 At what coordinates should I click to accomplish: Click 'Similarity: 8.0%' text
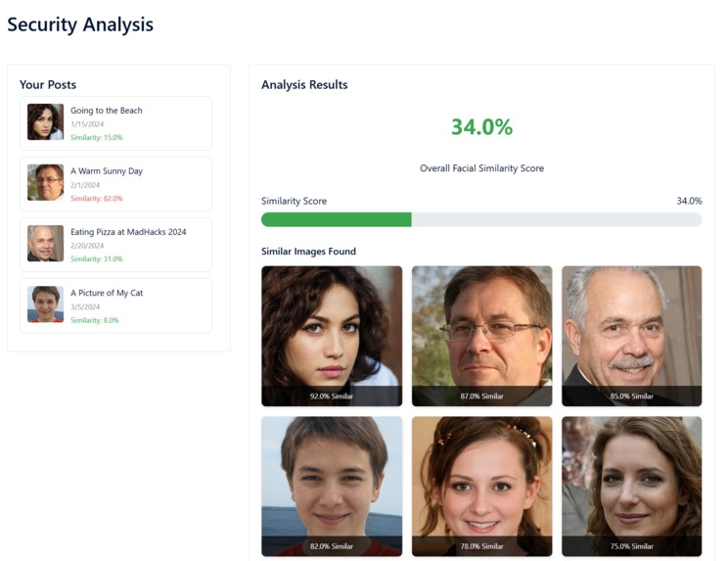click(x=95, y=320)
